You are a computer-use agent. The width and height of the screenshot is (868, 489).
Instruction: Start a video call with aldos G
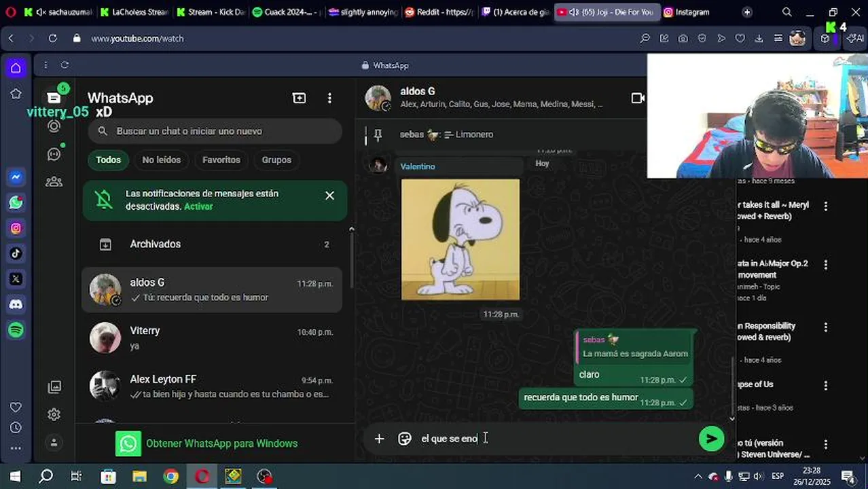[x=638, y=98]
